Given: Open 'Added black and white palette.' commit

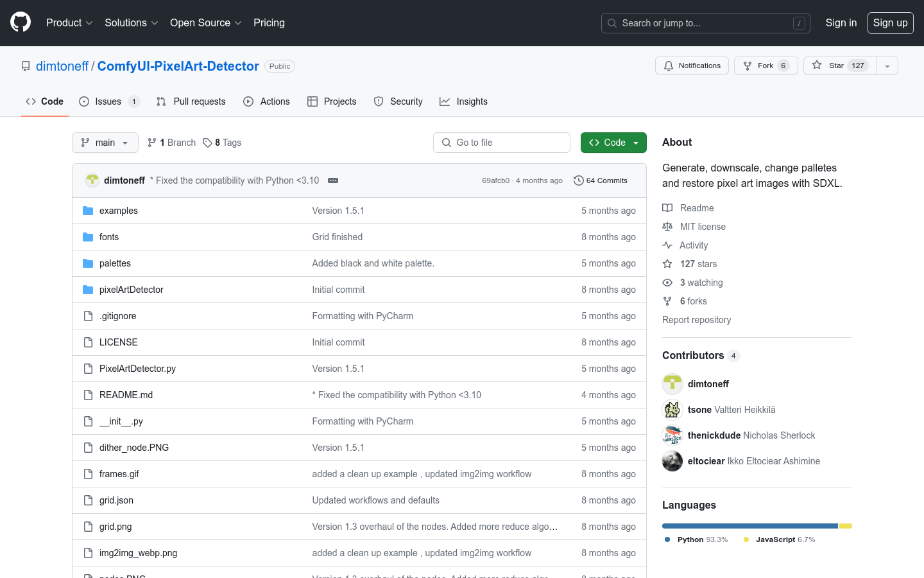Looking at the screenshot, I should (x=373, y=263).
